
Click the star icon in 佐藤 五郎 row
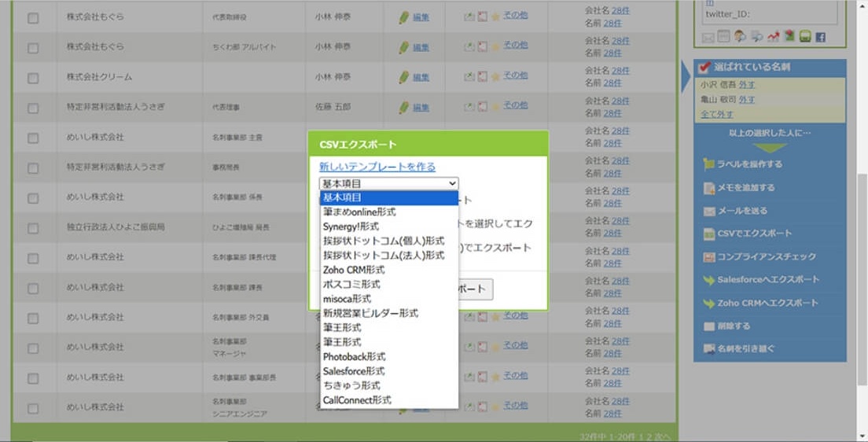click(x=495, y=107)
